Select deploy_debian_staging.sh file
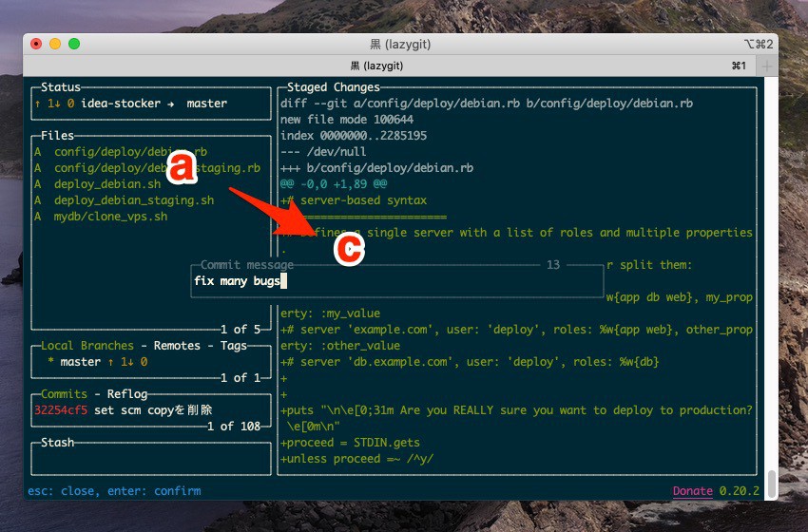This screenshot has width=808, height=532. click(125, 200)
